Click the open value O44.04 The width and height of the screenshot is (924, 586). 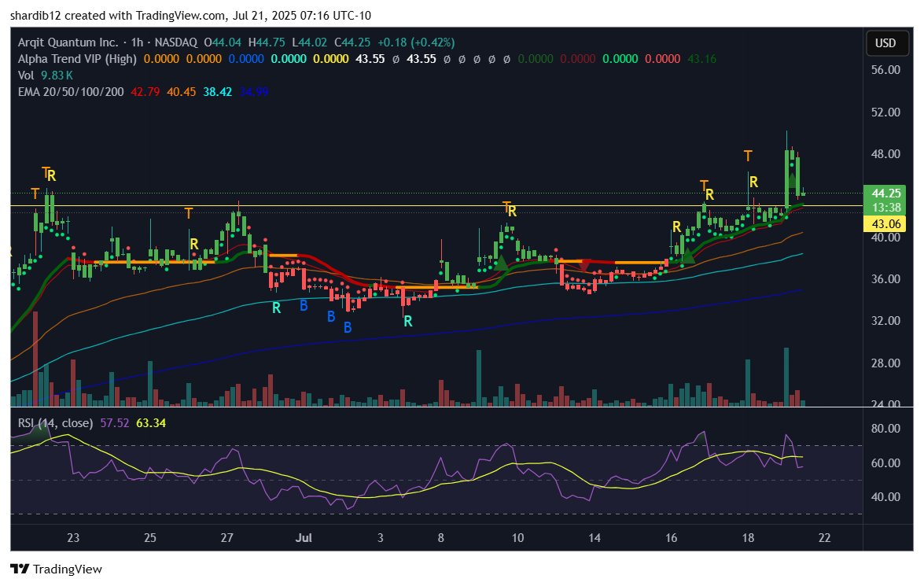[223, 42]
